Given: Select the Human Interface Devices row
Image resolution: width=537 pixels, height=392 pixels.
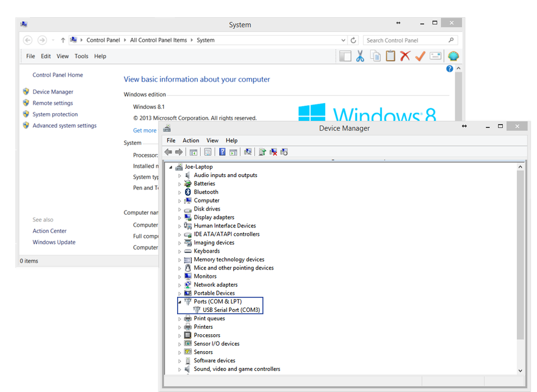Looking at the screenshot, I should pos(225,226).
